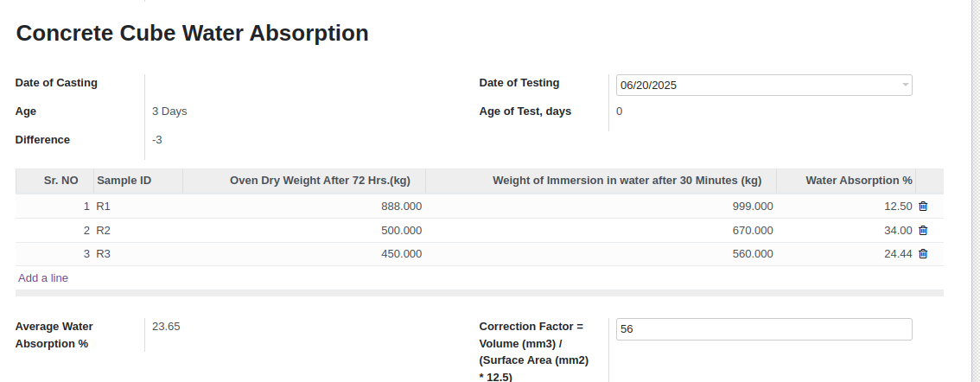
Task: Edit the 450.000 oven dry weight cell
Action: click(303, 254)
